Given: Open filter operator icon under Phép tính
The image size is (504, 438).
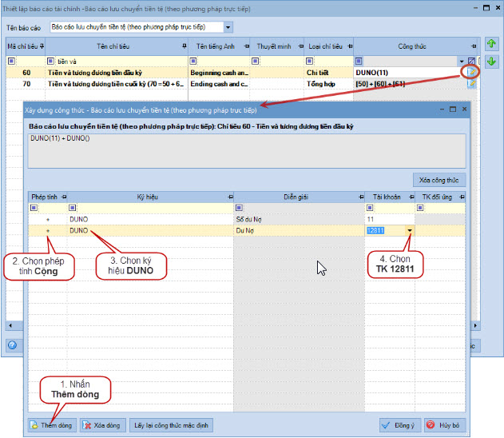Looking at the screenshot, I should [34, 208].
